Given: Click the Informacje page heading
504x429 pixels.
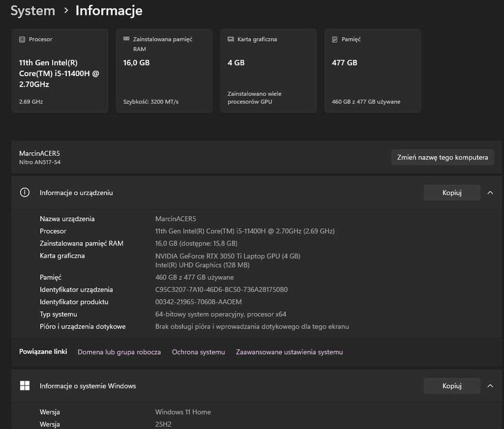Looking at the screenshot, I should click(109, 10).
